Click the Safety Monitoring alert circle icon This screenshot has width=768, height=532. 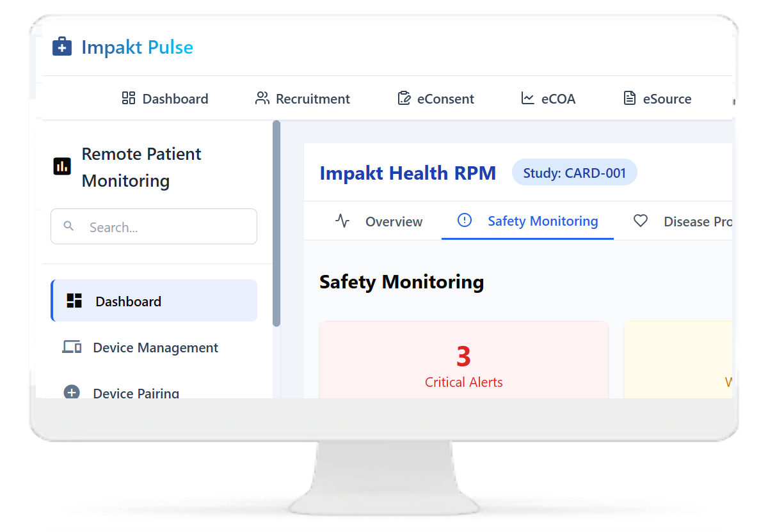point(465,221)
